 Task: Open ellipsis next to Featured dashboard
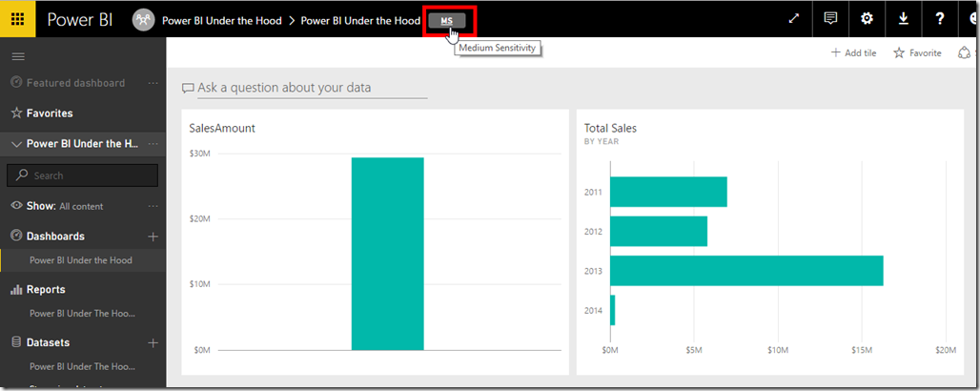pyautogui.click(x=153, y=83)
